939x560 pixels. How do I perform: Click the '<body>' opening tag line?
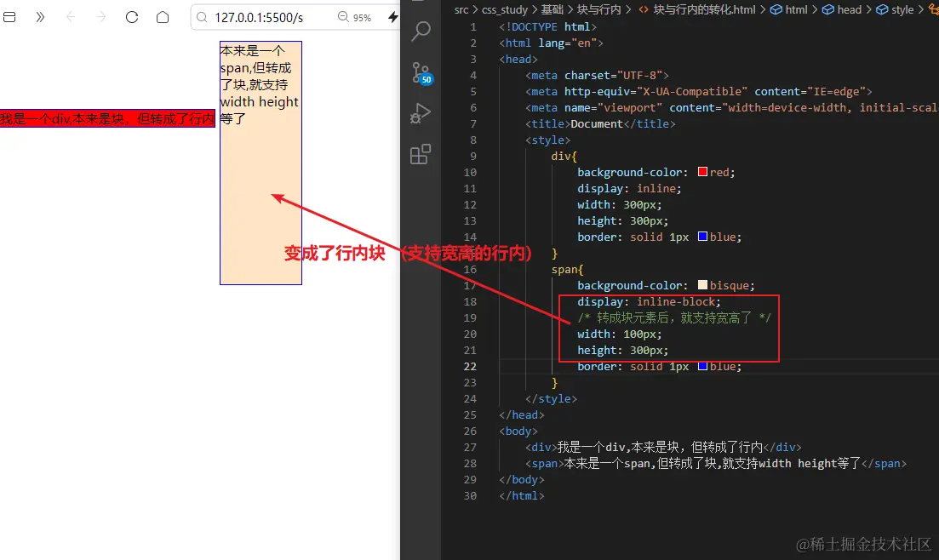click(518, 431)
